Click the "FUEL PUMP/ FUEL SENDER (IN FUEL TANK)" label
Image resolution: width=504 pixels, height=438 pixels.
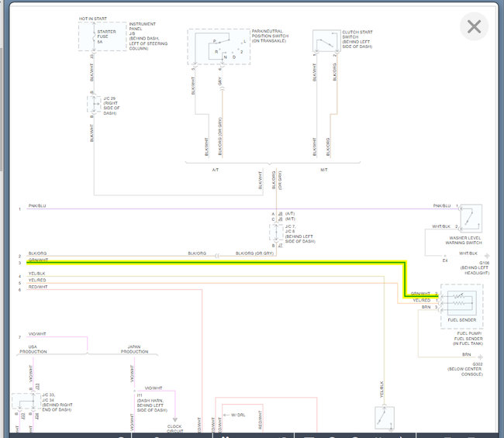point(468,338)
